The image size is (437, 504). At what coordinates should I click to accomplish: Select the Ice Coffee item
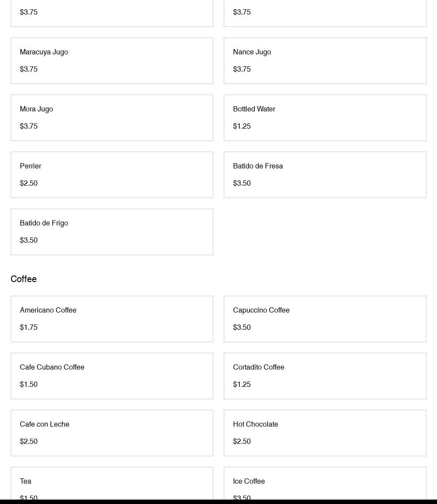(325, 484)
